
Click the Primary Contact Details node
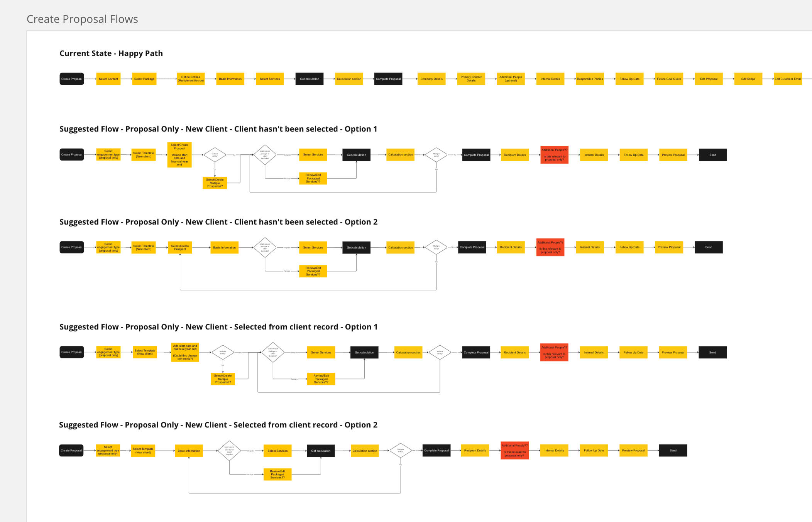tap(471, 79)
